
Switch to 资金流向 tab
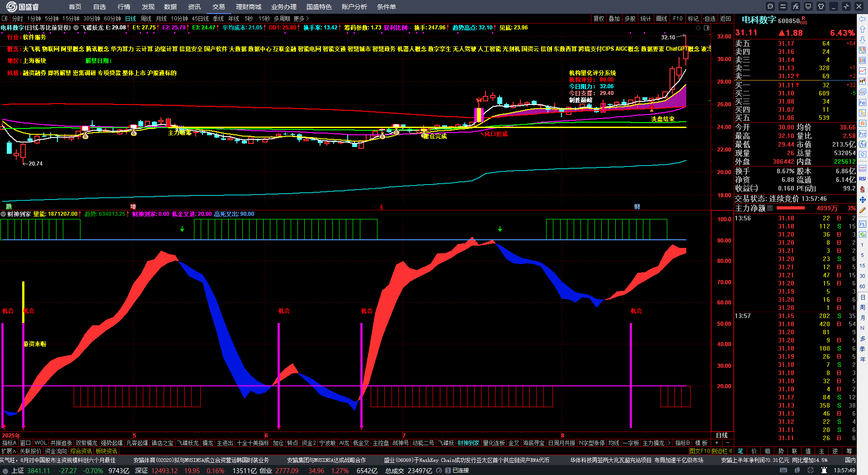pyautogui.click(x=56, y=451)
